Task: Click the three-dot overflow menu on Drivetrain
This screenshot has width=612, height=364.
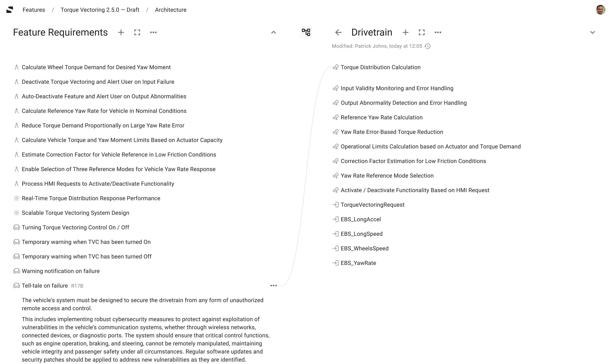Action: (438, 32)
